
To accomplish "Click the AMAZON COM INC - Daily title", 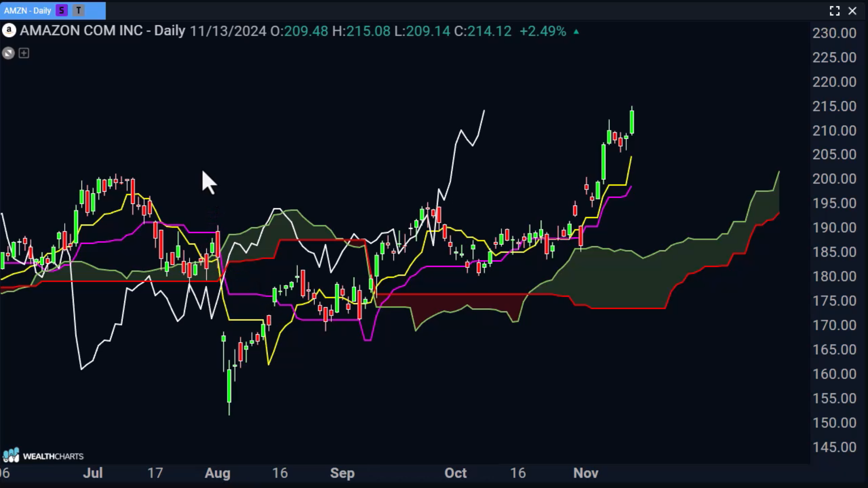I will [103, 31].
